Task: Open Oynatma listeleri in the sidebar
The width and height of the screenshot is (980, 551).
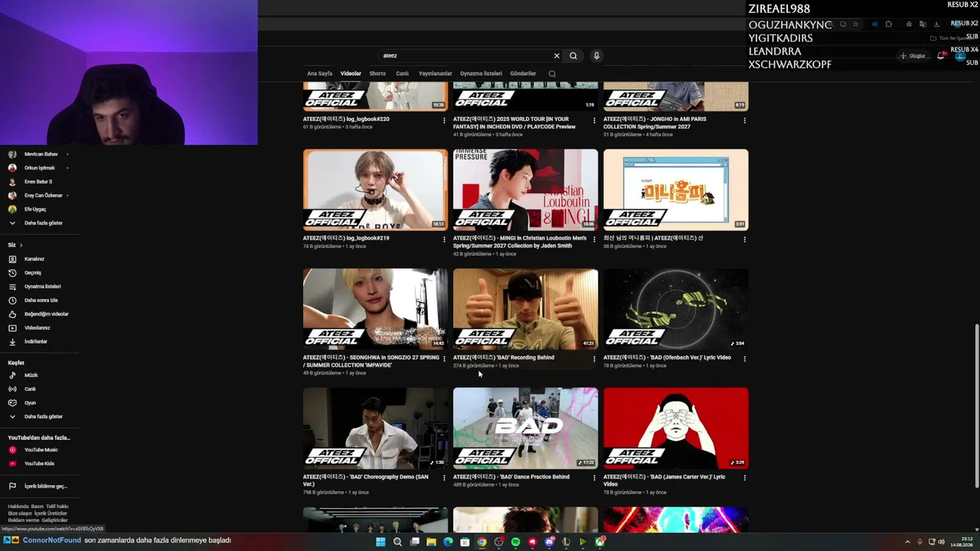Action: coord(42,286)
